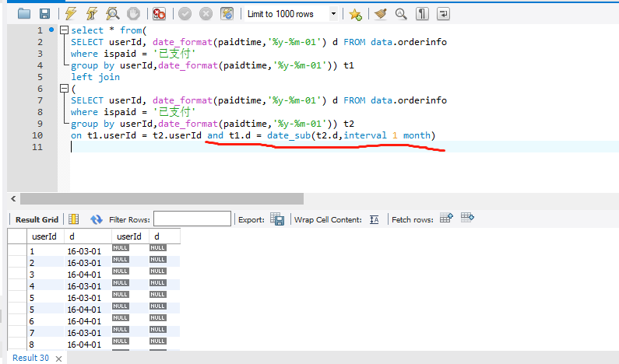The height and width of the screenshot is (364, 619).
Task: Open a SQL script file icon
Action: point(24,14)
